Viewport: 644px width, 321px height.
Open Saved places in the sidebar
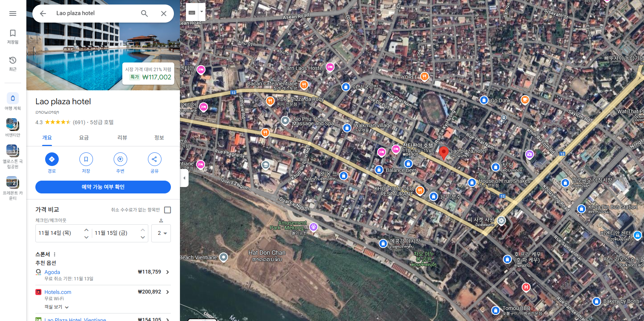13,37
